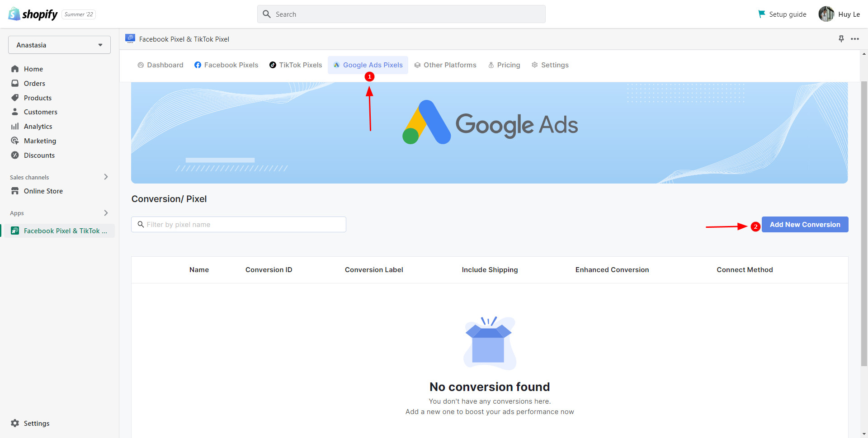Click the Filter by pixel name field
The height and width of the screenshot is (438, 868).
click(239, 224)
